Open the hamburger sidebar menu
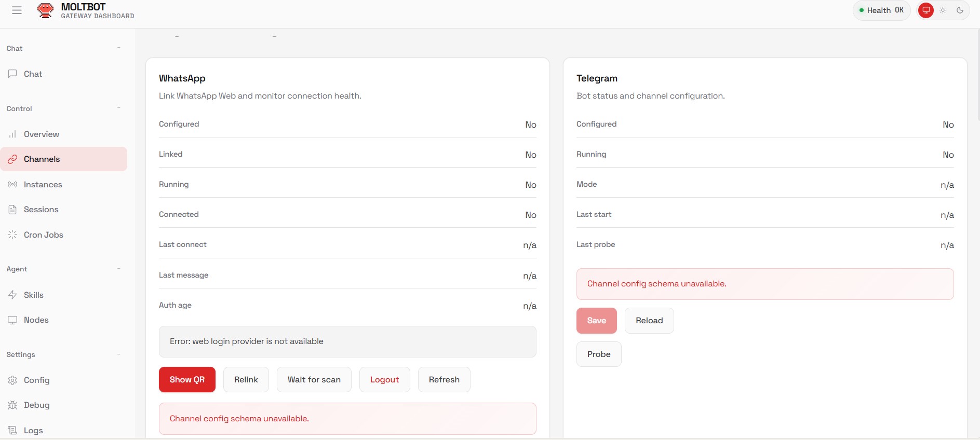This screenshot has width=980, height=440. click(17, 10)
